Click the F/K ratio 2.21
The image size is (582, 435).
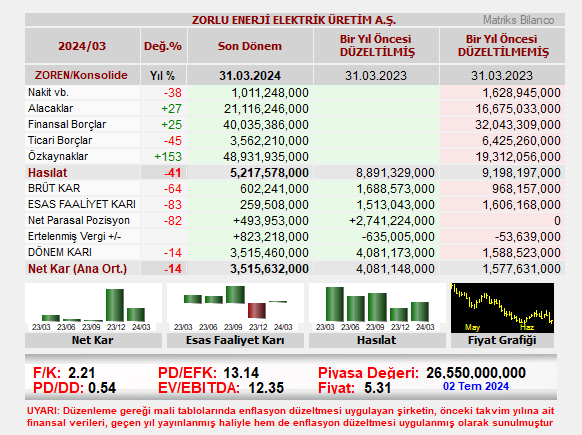pos(82,373)
